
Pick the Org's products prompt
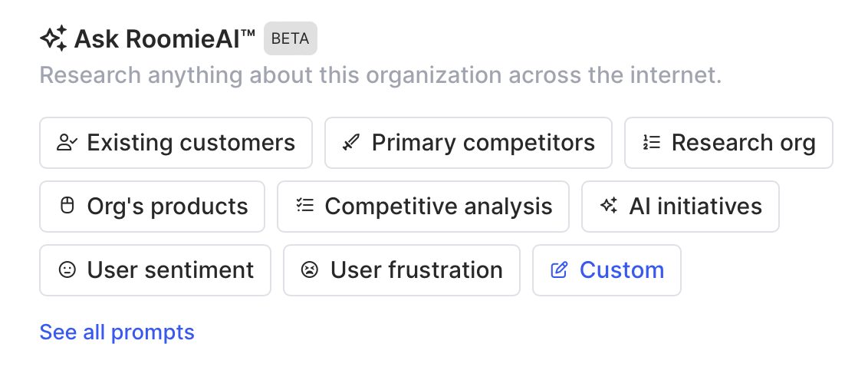tap(152, 207)
